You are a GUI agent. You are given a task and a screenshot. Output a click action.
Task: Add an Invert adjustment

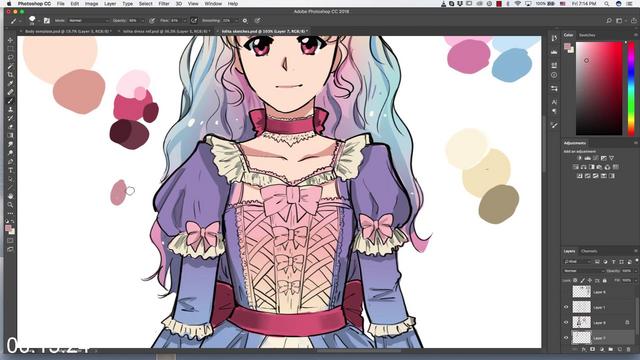point(580,176)
